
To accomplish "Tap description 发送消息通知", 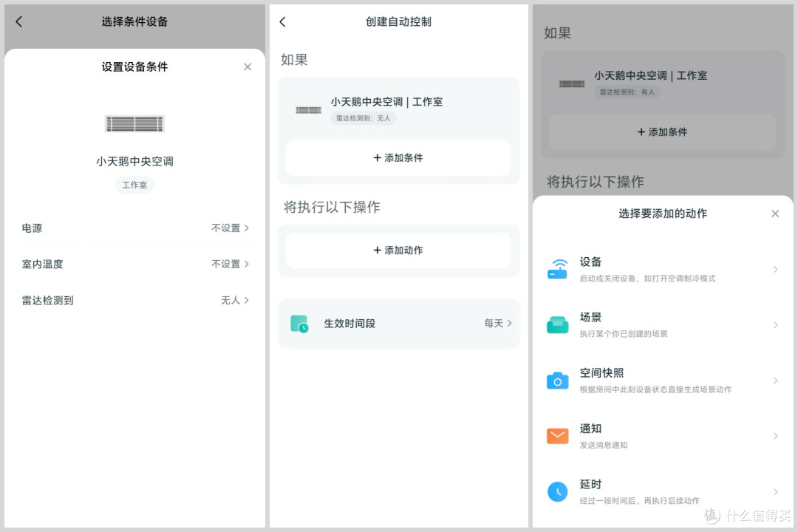I will (603, 445).
